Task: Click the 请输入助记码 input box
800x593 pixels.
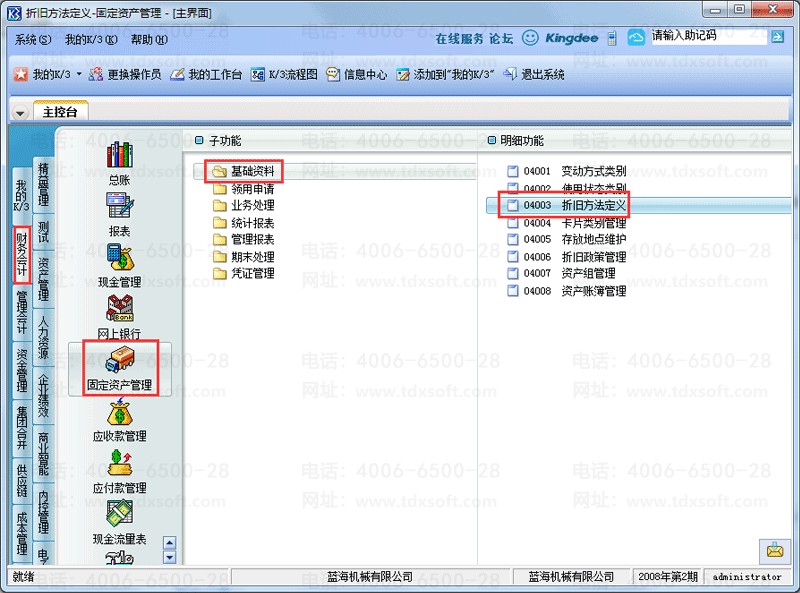Action: click(708, 37)
